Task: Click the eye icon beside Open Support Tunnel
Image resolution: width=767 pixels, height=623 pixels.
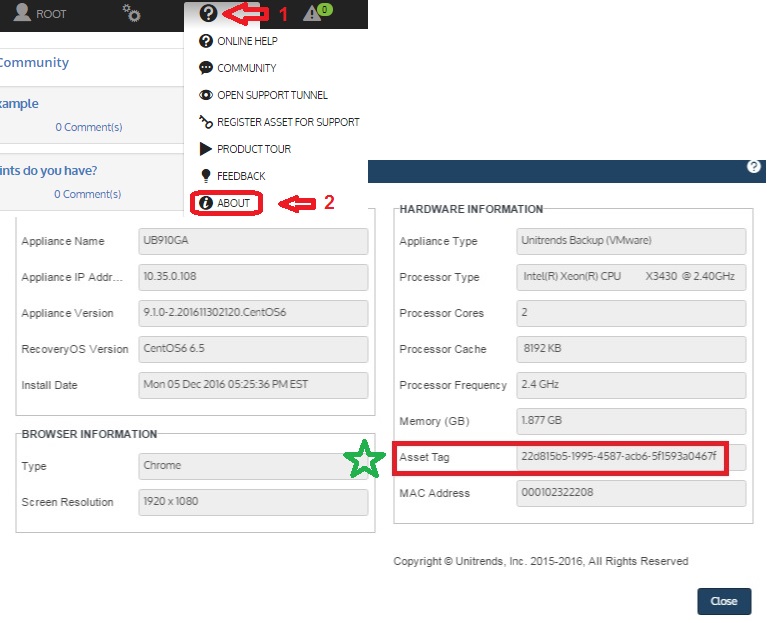Action: click(206, 95)
